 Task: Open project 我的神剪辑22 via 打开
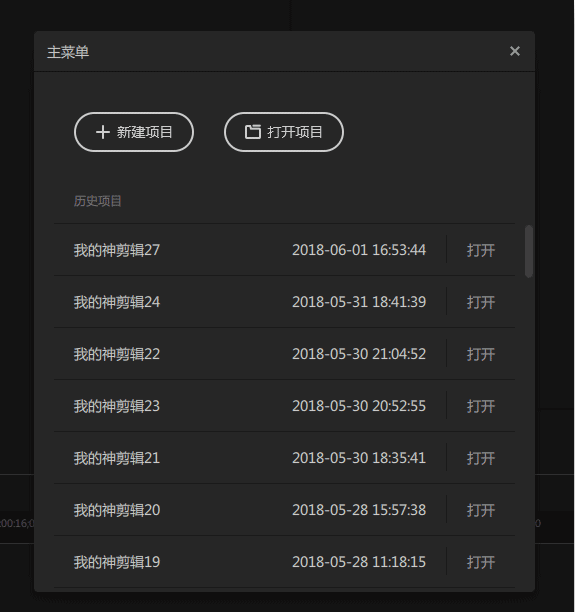[481, 354]
